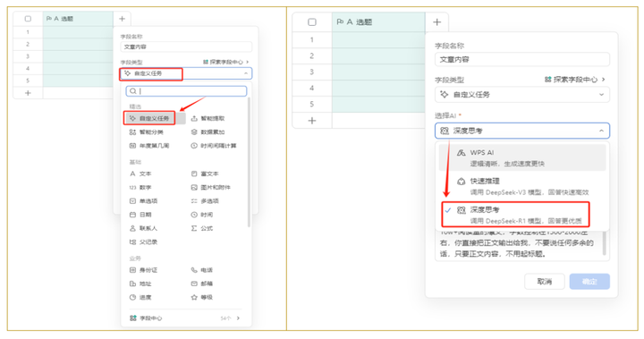Tick the select-all checkbox in the right table
Viewport: 644px width, 339px height.
coord(312,22)
